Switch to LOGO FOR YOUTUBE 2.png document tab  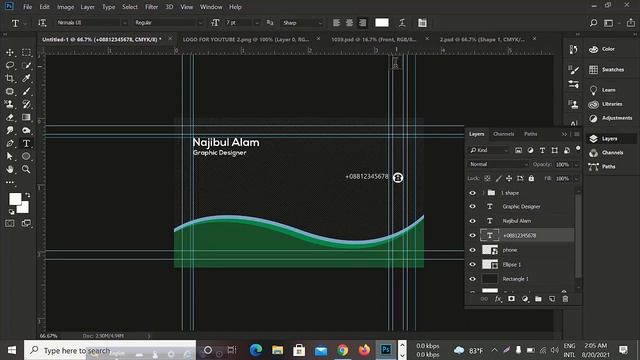pos(246,39)
